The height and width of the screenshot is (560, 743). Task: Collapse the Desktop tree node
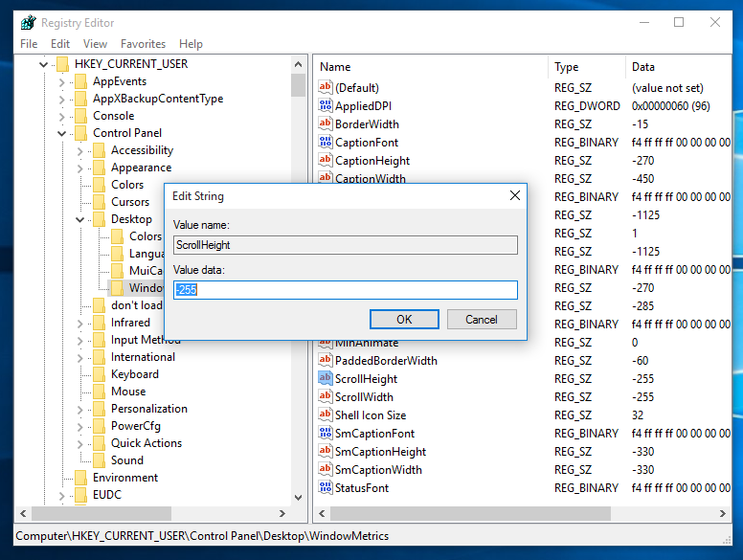point(79,220)
